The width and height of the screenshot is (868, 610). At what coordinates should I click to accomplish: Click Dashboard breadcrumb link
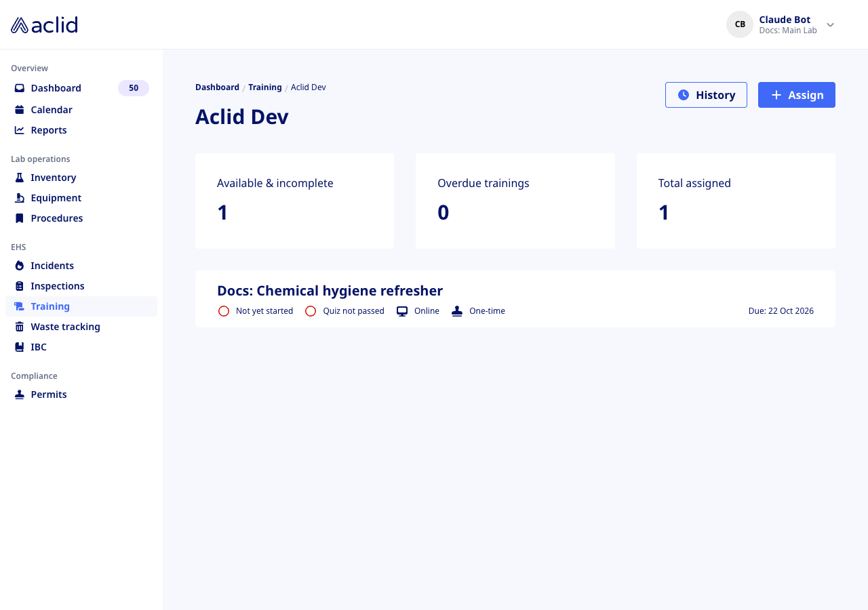pos(217,87)
